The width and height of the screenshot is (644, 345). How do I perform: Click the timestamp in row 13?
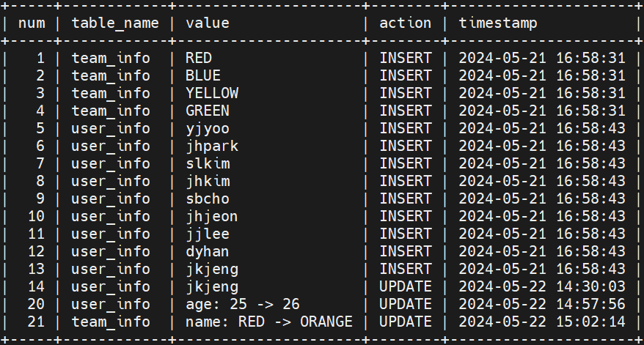point(542,269)
